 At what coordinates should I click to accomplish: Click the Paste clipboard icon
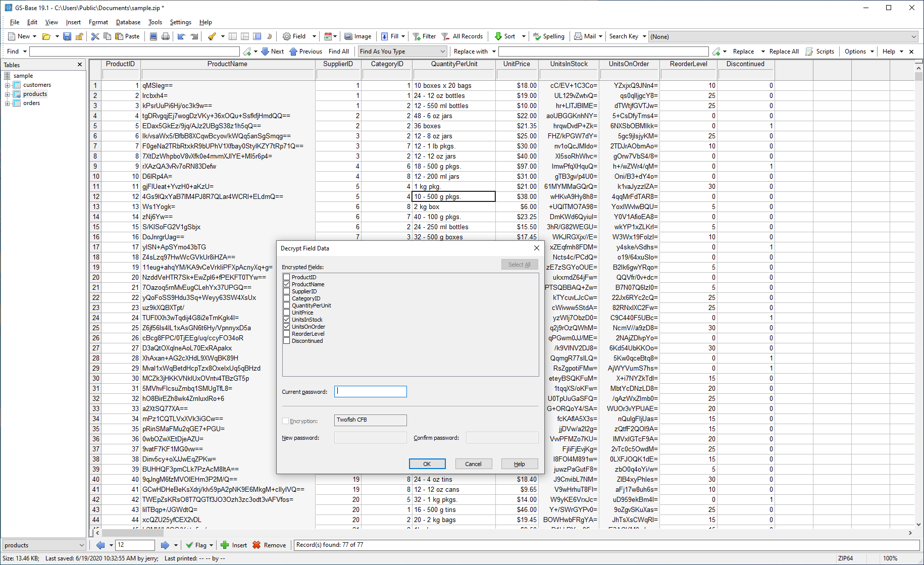point(119,36)
